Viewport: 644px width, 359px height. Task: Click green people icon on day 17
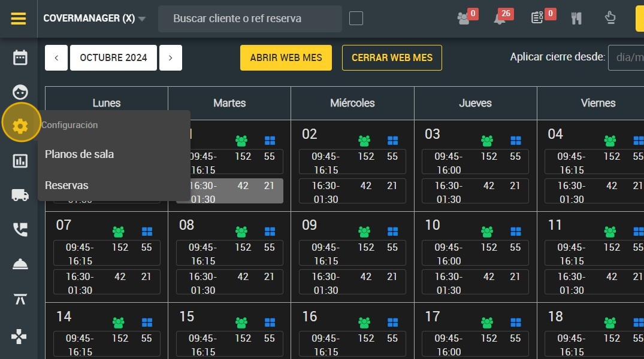coord(487,323)
